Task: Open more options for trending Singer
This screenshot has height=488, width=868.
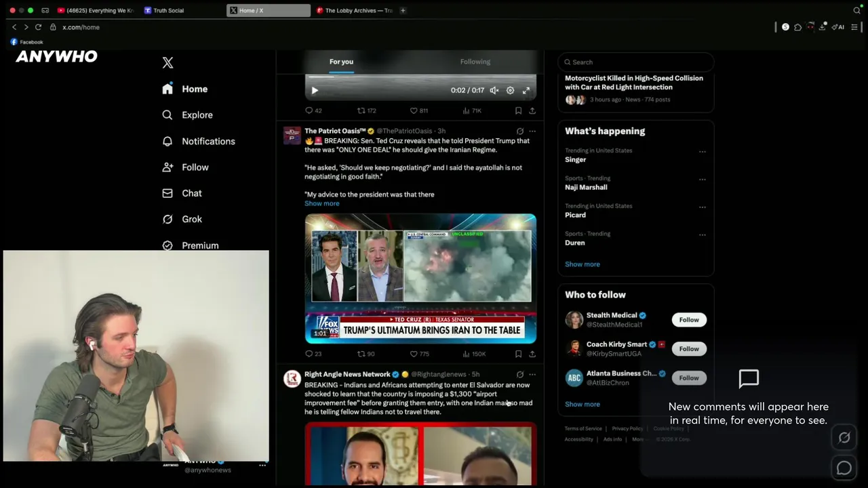Action: [x=702, y=152]
